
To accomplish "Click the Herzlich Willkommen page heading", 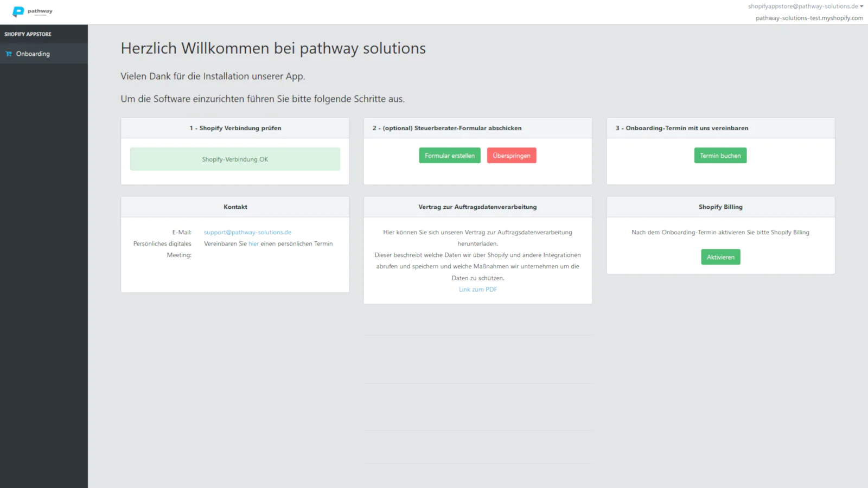I will click(x=273, y=48).
